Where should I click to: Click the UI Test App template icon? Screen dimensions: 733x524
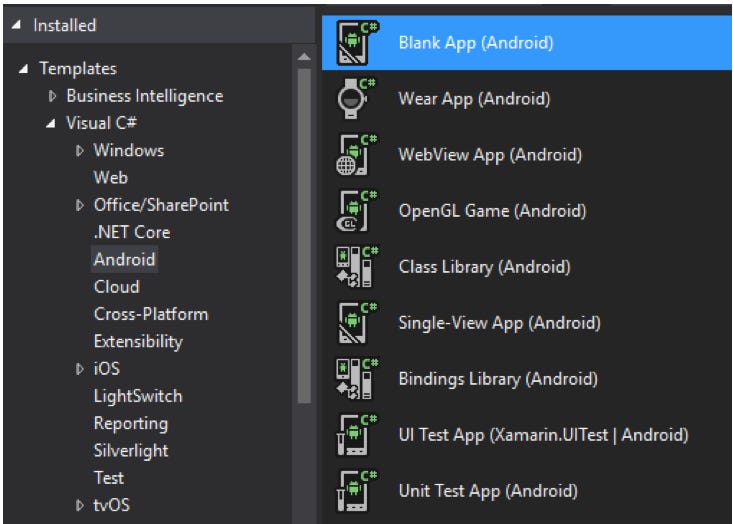tap(357, 435)
